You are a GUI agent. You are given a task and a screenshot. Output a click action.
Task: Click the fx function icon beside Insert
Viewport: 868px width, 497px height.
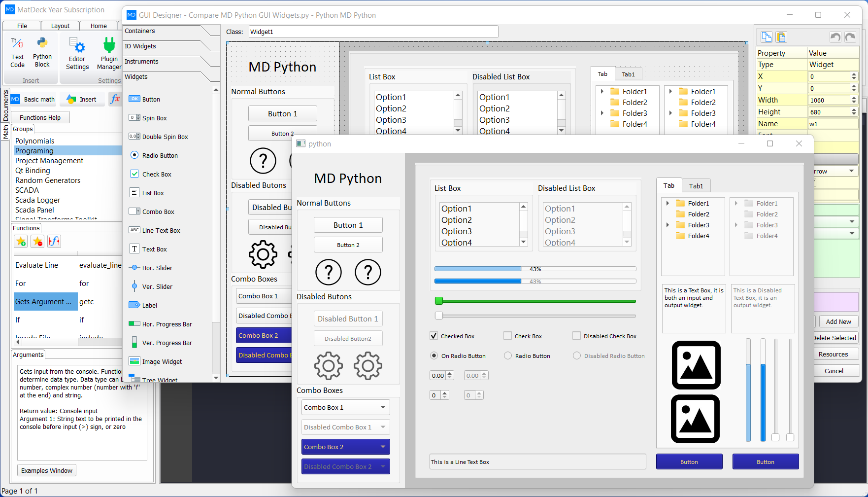click(115, 99)
